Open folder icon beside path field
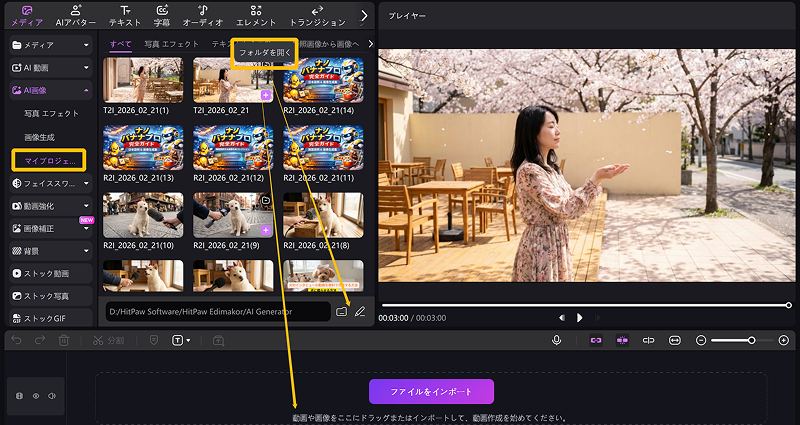800x425 pixels. click(x=342, y=311)
